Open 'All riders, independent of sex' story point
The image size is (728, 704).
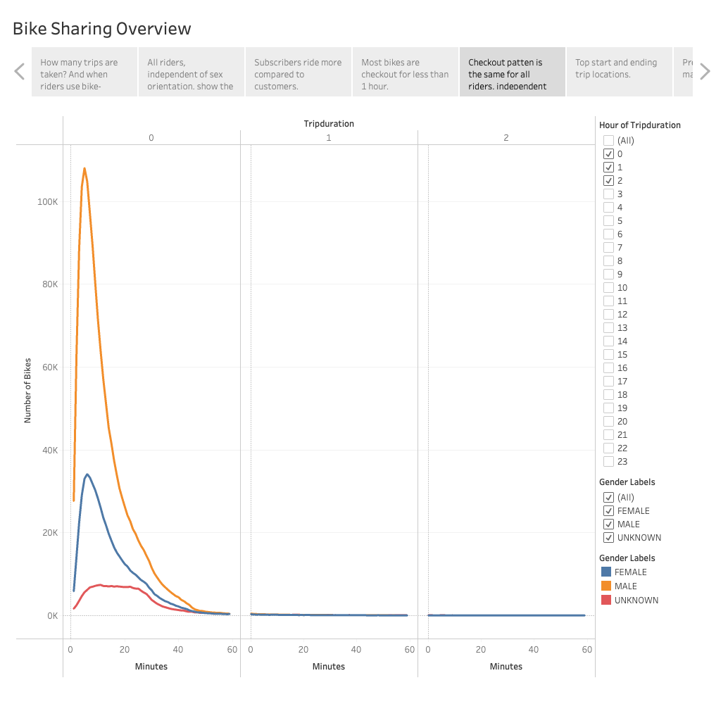(x=192, y=72)
